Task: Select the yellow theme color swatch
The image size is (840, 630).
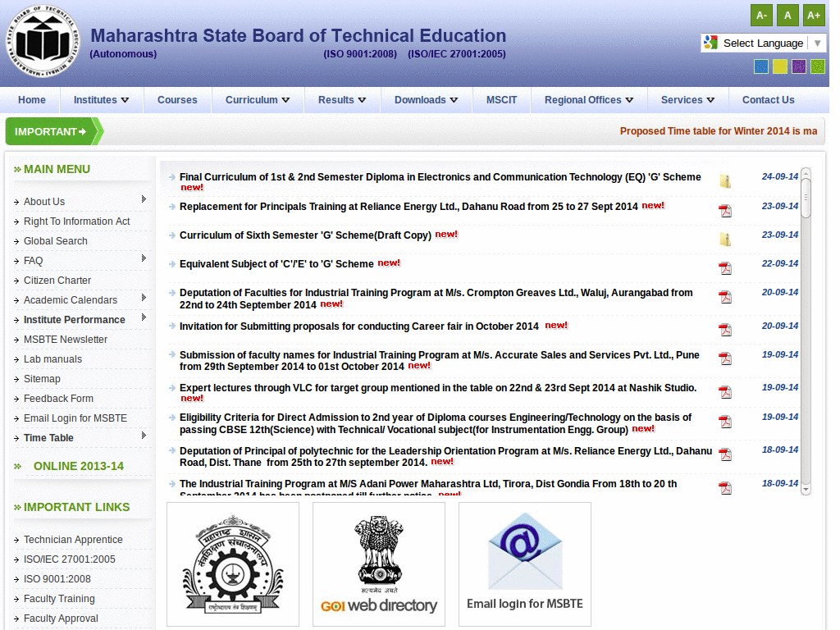Action: [x=780, y=66]
